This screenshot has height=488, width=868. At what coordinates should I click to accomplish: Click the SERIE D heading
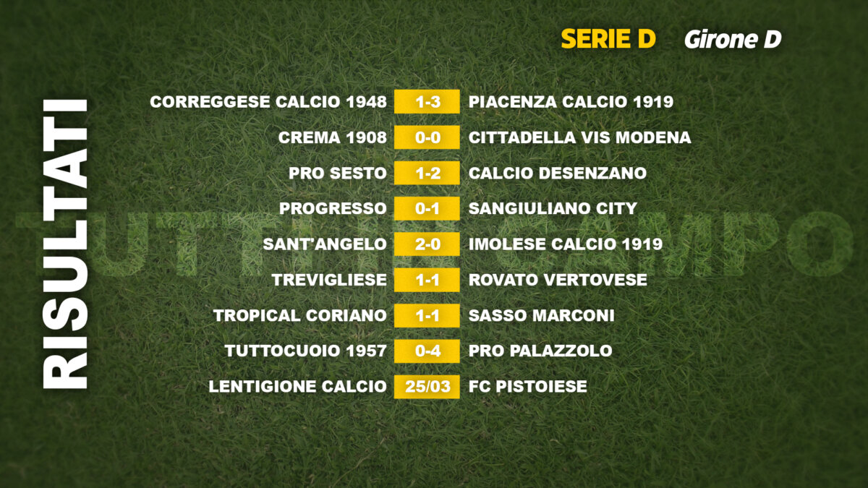pyautogui.click(x=608, y=39)
